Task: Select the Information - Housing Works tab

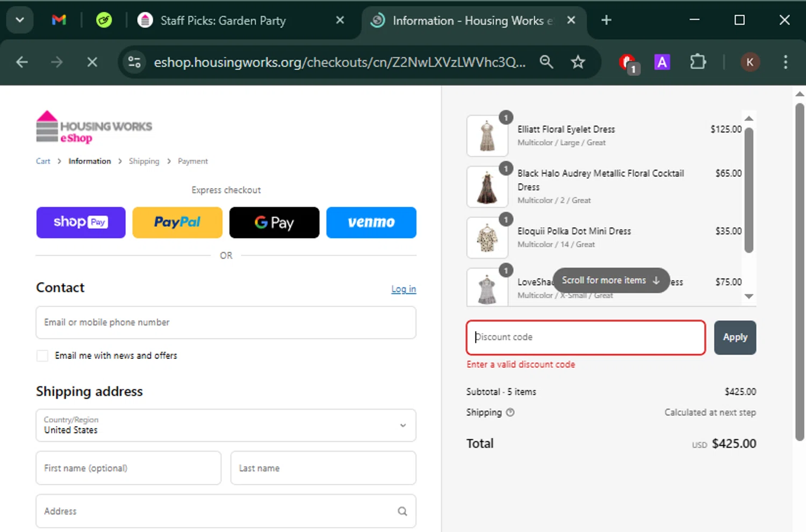Action: coord(473,20)
